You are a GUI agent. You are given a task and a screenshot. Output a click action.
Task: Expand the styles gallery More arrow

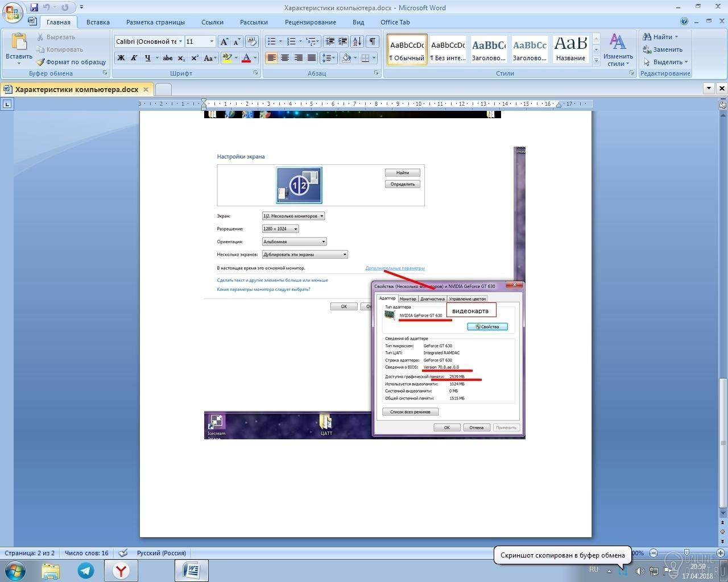pos(596,60)
